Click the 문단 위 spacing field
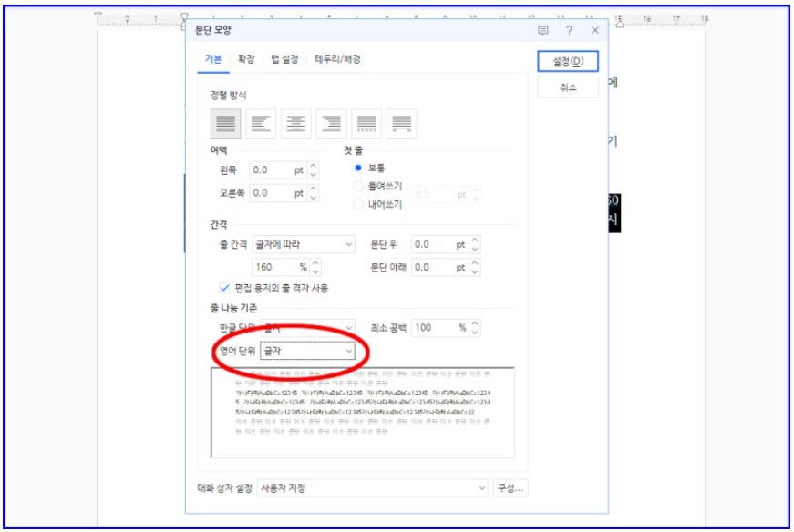 [440, 244]
